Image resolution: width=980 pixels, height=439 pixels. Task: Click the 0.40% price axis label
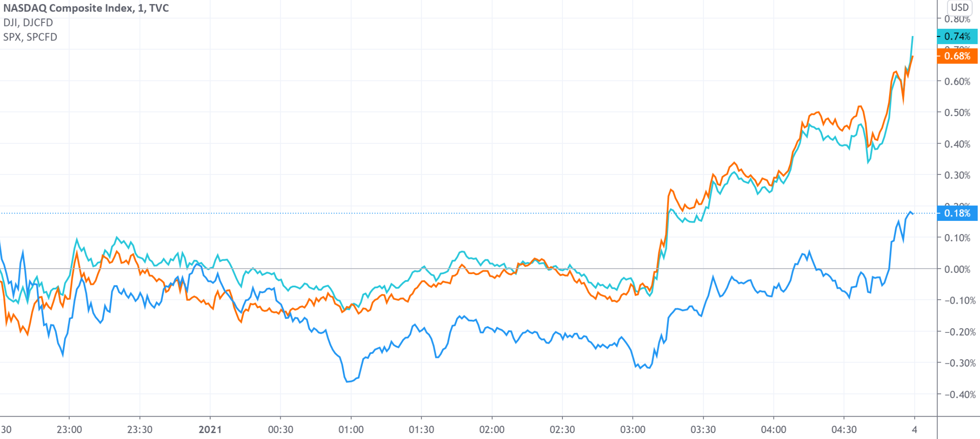[957, 144]
